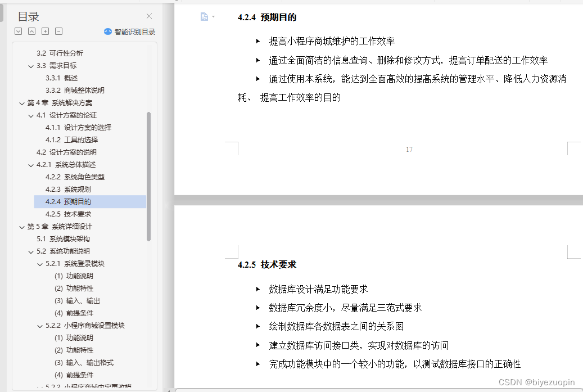Click the 目录 panel vertical scrollbar thumb
583x392 pixels.
tap(149, 176)
